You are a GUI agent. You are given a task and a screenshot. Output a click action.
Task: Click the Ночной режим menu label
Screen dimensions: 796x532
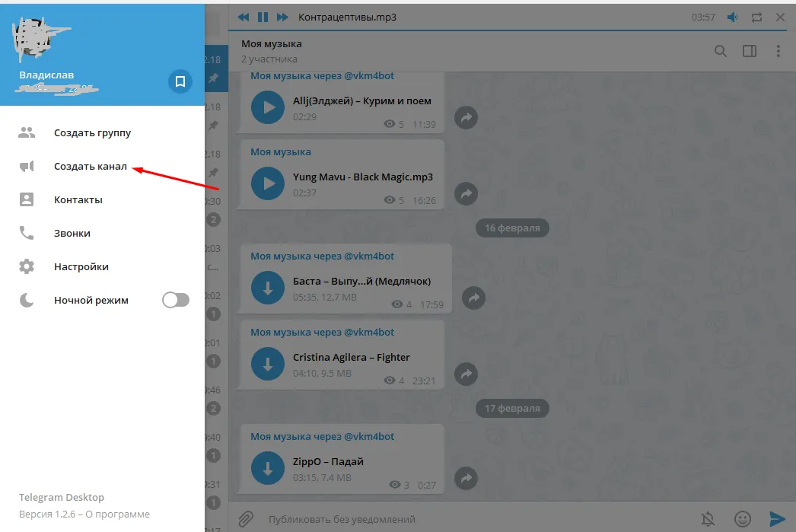pos(91,301)
